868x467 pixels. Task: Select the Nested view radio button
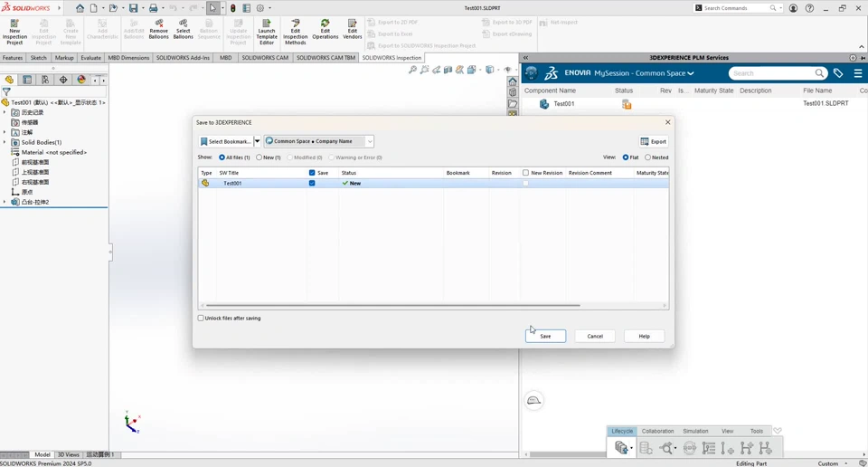tap(647, 157)
